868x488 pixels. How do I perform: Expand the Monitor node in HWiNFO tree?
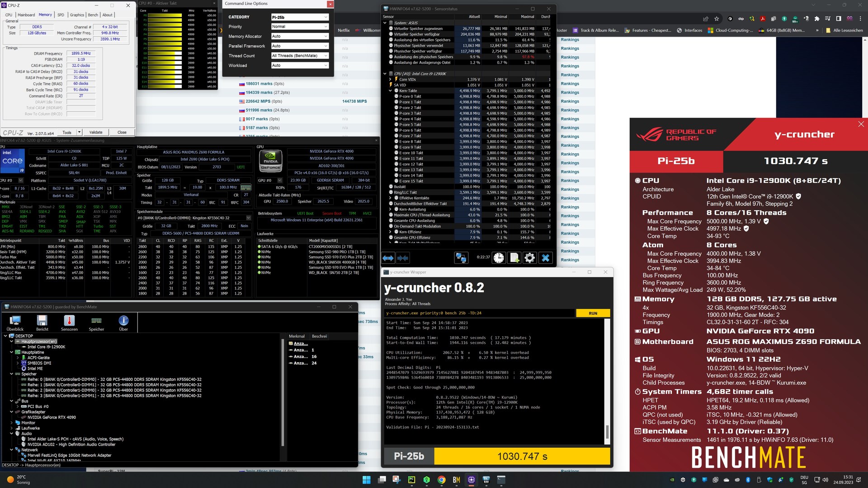pyautogui.click(x=12, y=423)
